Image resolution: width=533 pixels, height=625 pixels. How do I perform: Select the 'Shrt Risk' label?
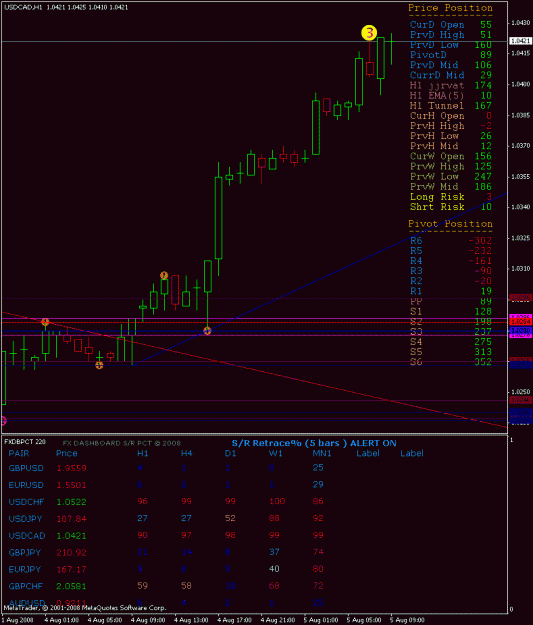(x=437, y=207)
